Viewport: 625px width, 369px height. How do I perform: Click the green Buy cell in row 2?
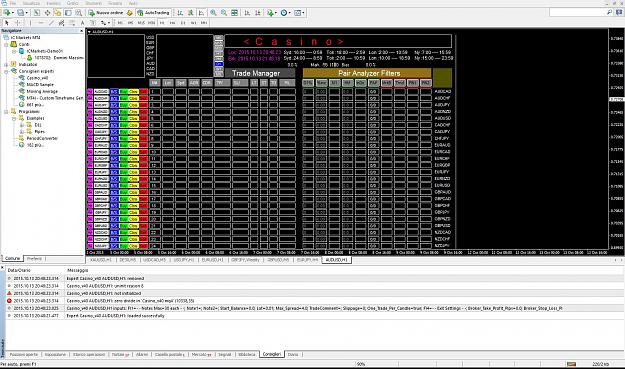pos(124,98)
